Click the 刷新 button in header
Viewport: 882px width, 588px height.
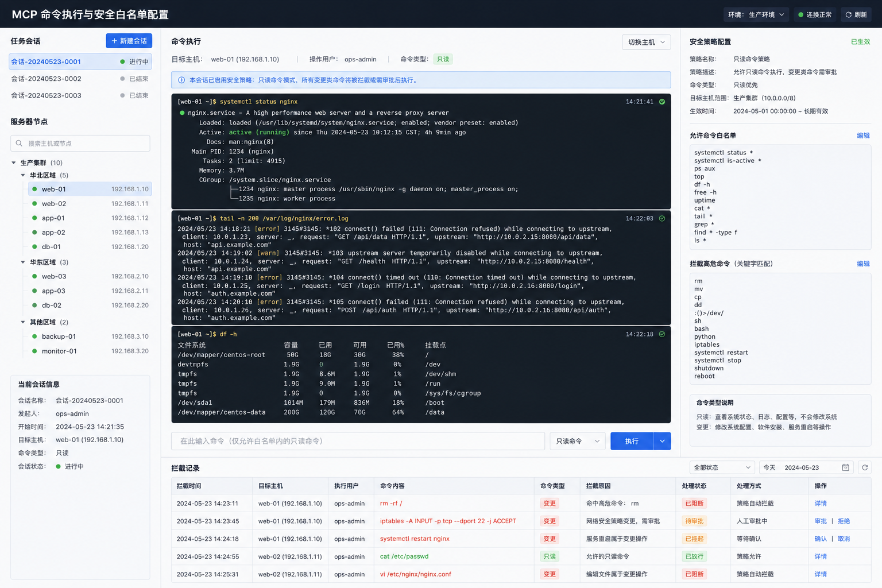coord(856,15)
